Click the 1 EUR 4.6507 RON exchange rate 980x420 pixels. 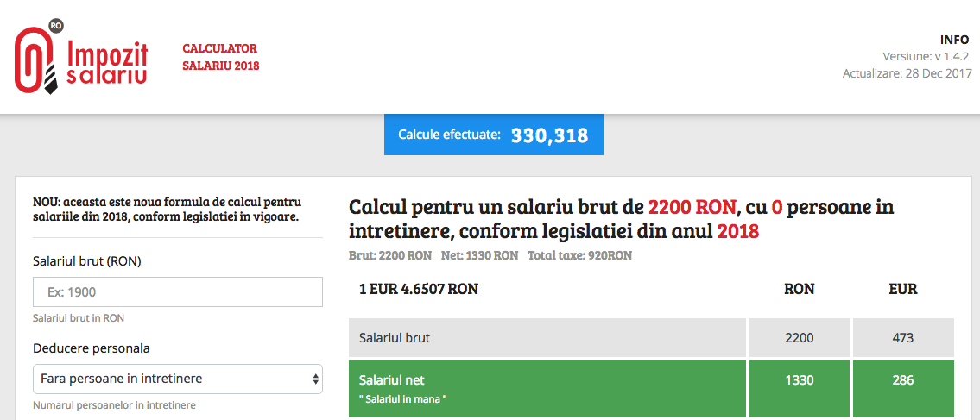pos(419,289)
